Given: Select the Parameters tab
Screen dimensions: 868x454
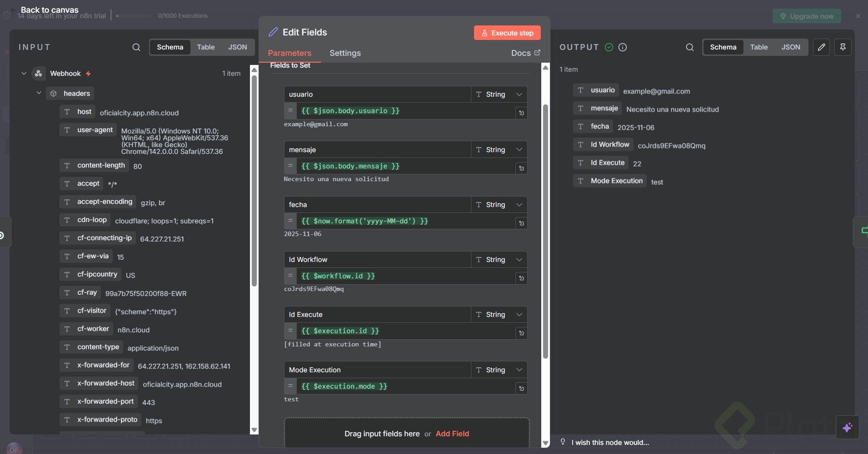Looking at the screenshot, I should click(x=289, y=53).
